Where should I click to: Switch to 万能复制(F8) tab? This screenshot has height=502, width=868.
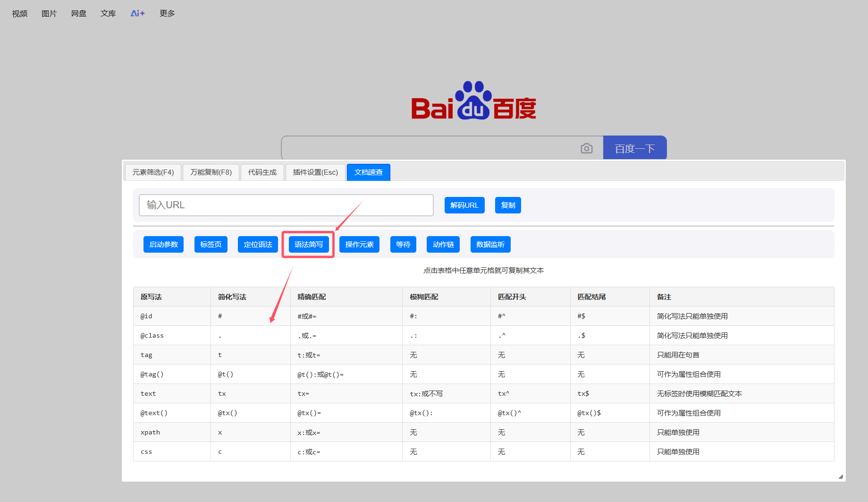coord(211,172)
